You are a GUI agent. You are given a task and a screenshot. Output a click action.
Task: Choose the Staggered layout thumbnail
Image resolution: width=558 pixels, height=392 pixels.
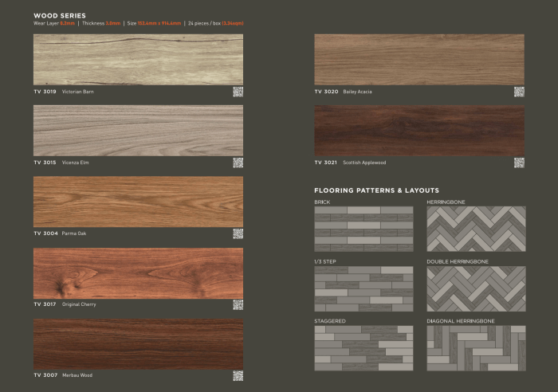tap(363, 347)
